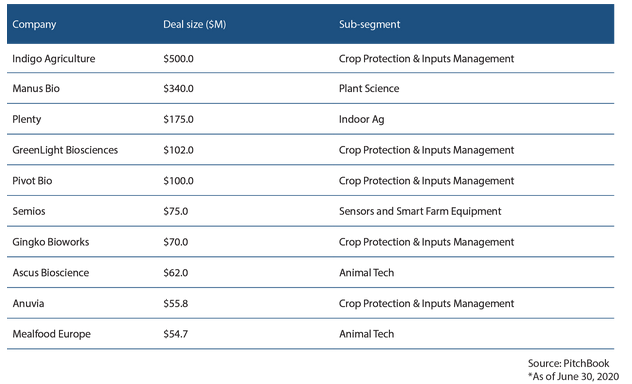632x384 pixels.
Task: Select GreenLight Biosciences in the table
Action: click(65, 150)
